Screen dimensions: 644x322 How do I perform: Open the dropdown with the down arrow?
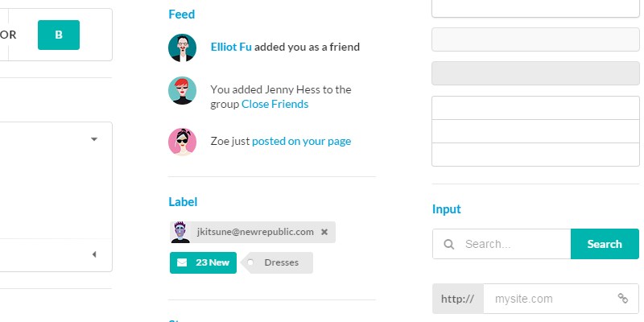(94, 139)
